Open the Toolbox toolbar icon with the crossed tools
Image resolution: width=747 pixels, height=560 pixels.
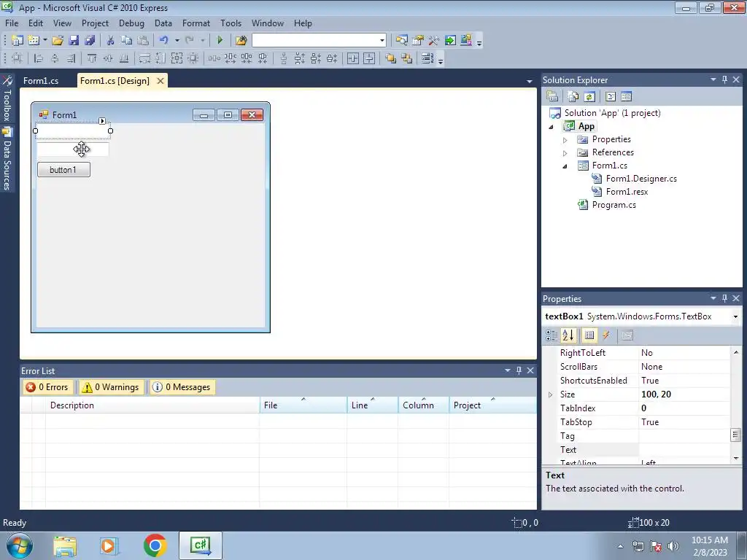pos(433,41)
